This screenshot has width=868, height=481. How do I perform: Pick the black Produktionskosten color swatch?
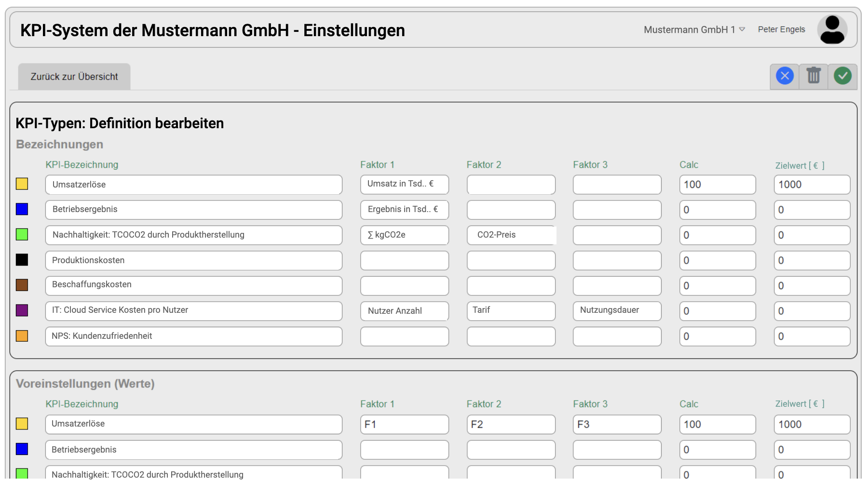[22, 260]
